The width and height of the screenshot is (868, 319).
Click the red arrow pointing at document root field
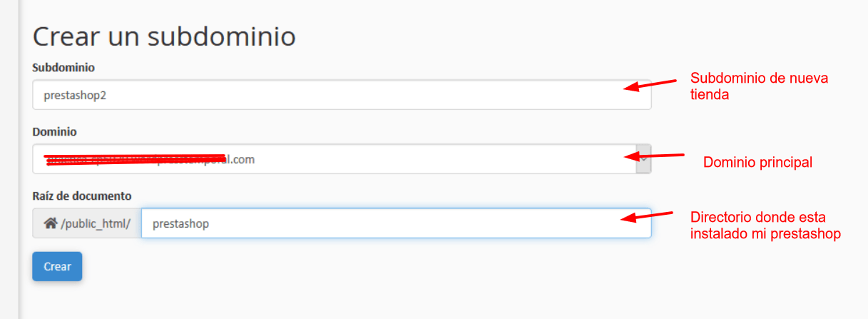[648, 216]
